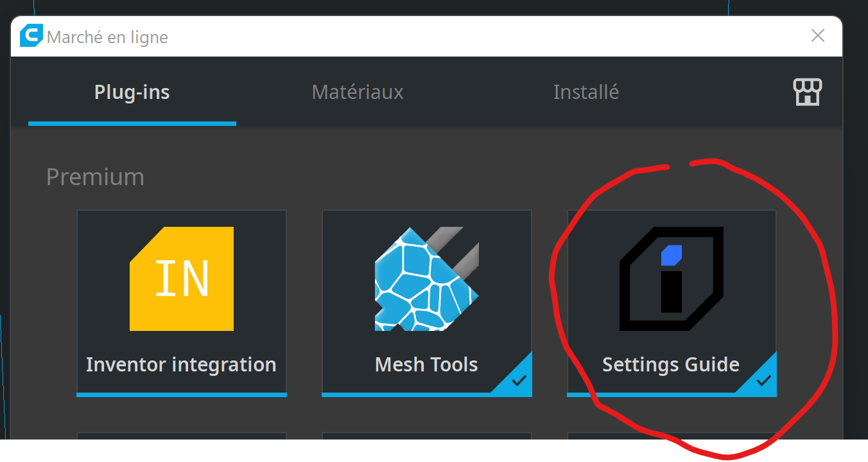Screen dimensions: 868x462
Task: Click the Premium section heading
Action: tap(96, 177)
